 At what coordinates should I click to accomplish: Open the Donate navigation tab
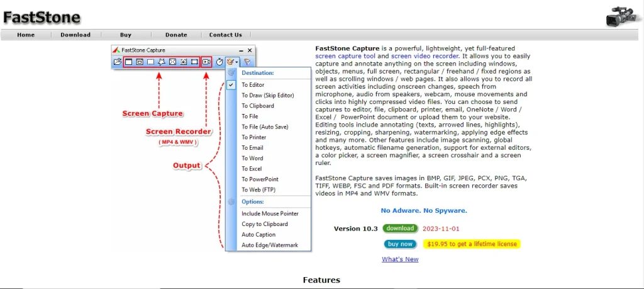(x=176, y=35)
